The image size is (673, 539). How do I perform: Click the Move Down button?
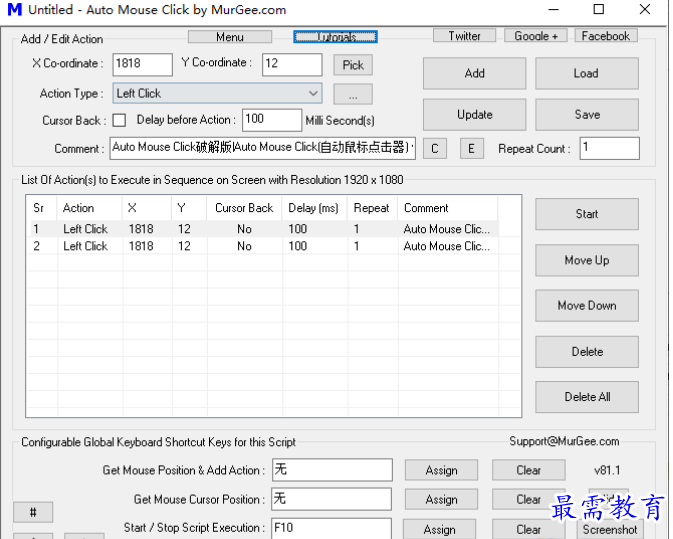(x=586, y=306)
